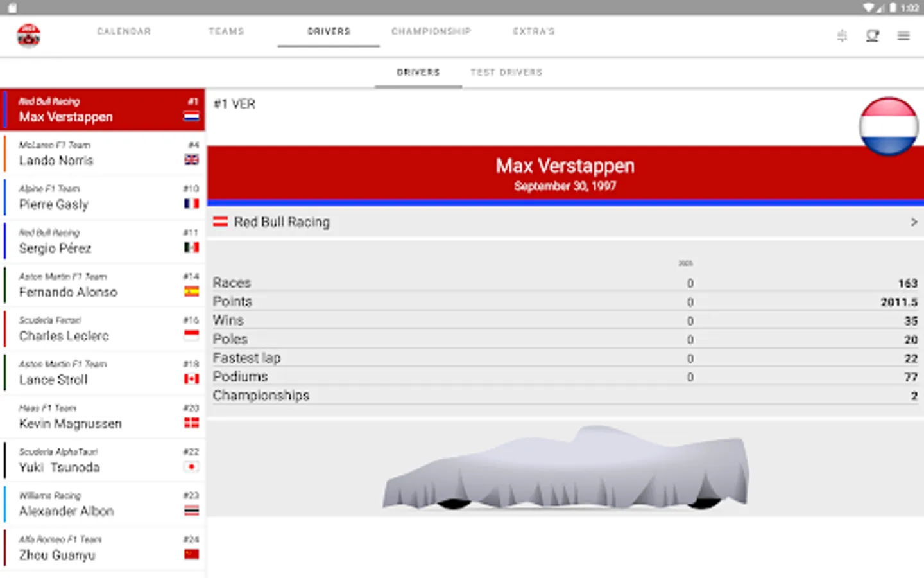
Task: Select driver Alexander Albon
Action: tap(103, 504)
